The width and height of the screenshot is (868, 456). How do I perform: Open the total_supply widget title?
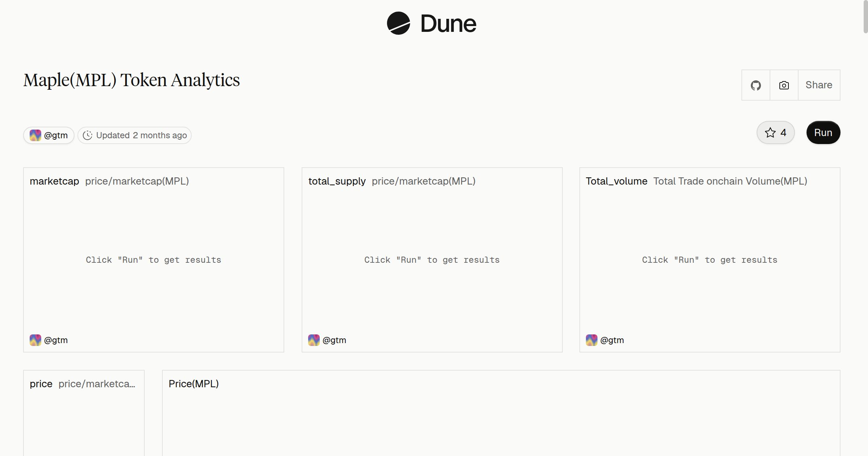point(337,181)
